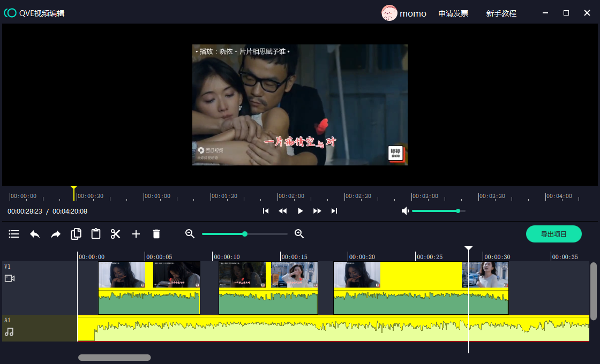600x364 pixels.
Task: Skip to the end of the video
Action: (x=334, y=211)
